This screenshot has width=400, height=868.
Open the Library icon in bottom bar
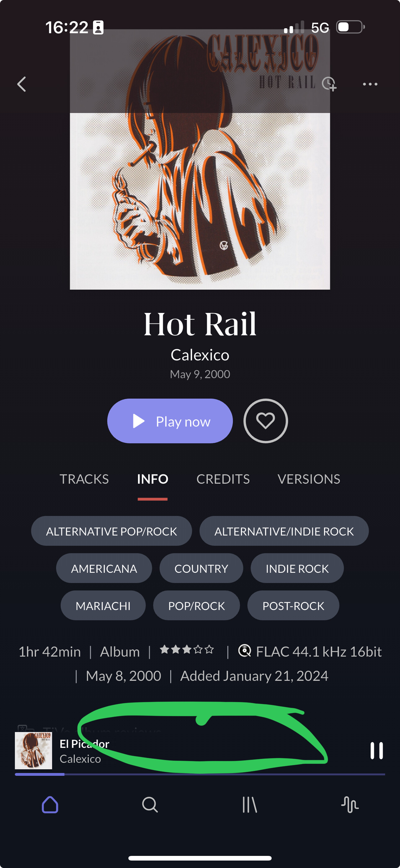[x=250, y=805]
